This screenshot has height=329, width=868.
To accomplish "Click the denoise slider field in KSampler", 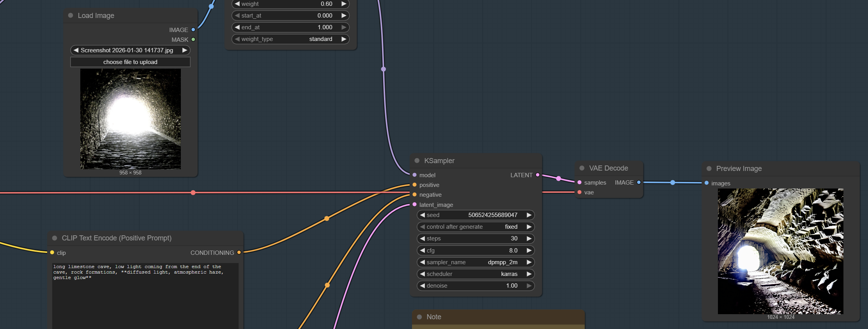I will click(x=476, y=286).
